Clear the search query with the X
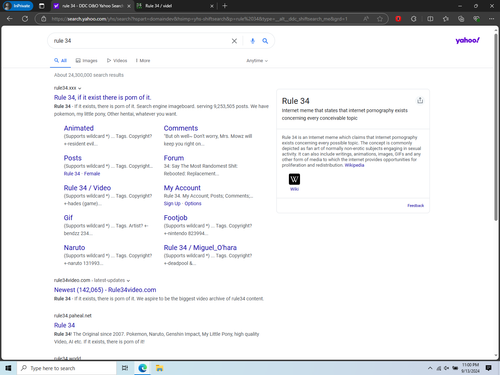Screen dimensions: 500x375 [234, 41]
